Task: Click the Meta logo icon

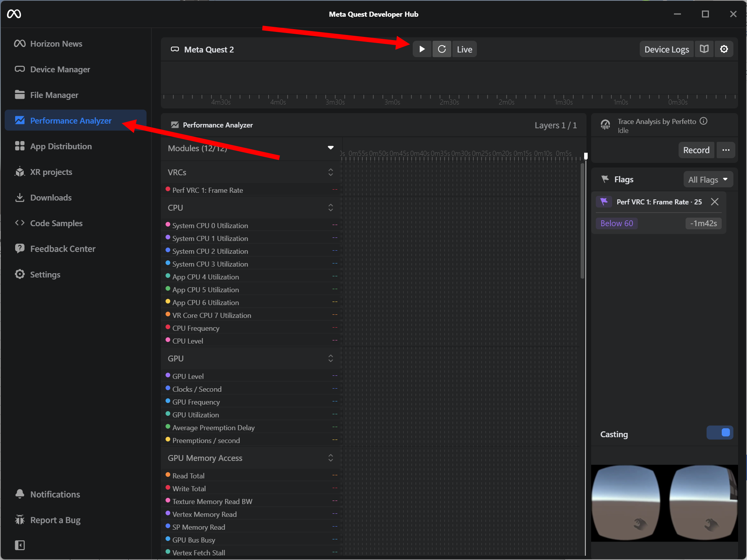Action: pos(14,14)
